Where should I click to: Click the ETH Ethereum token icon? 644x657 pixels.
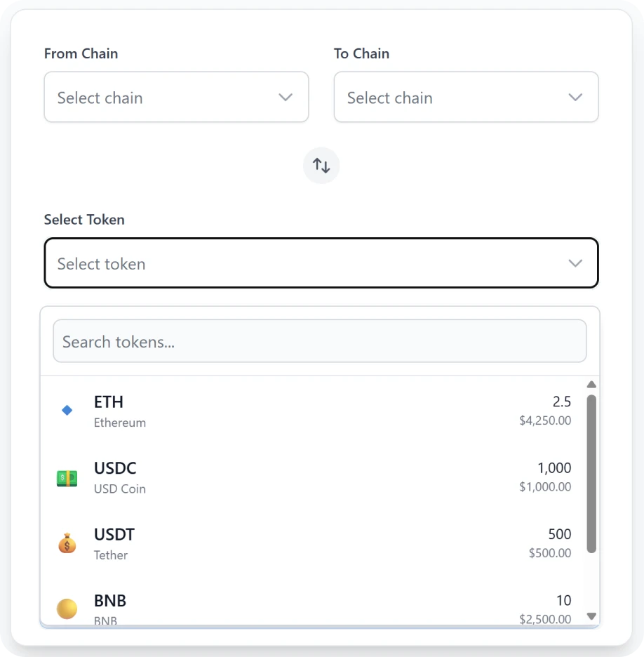click(67, 411)
